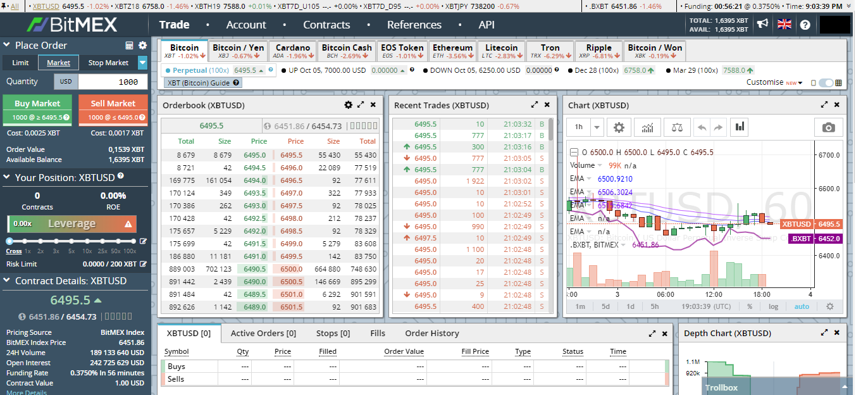Change language via the UK flag
The width and height of the screenshot is (868, 395).
coord(784,24)
